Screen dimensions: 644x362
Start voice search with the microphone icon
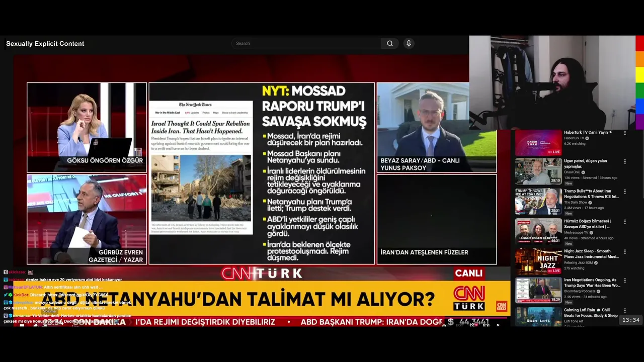pos(409,43)
